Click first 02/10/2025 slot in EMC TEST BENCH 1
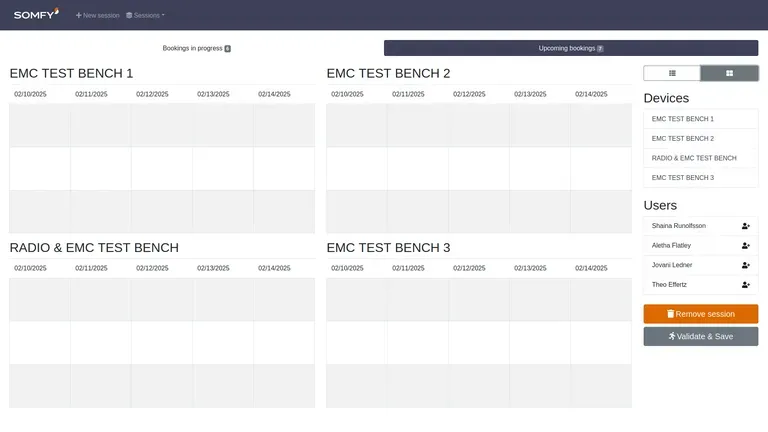 (40, 125)
